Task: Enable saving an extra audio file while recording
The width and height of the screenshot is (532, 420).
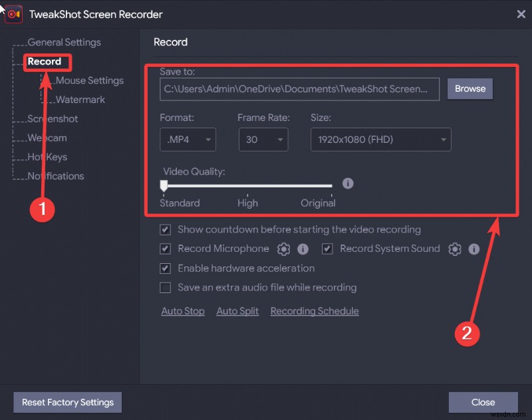Action: click(166, 288)
